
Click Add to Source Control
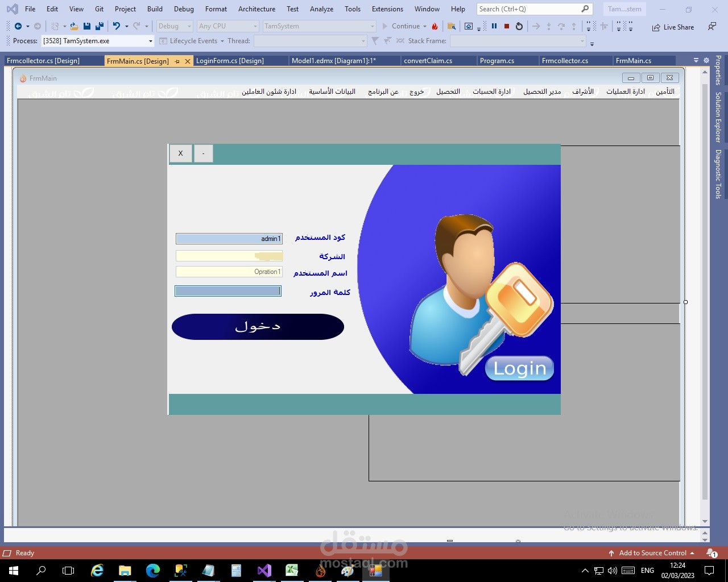[x=651, y=552]
